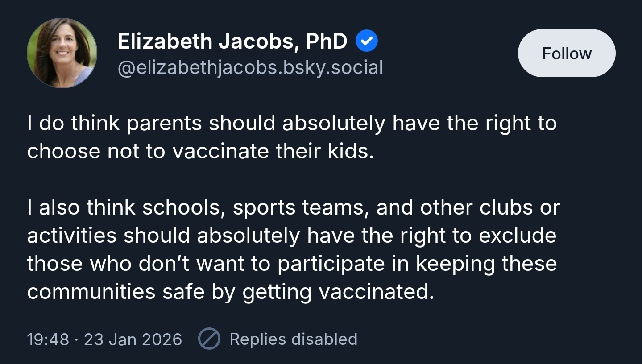Click the line starting "those who don't want"
This screenshot has height=364, width=642.
pos(292,263)
